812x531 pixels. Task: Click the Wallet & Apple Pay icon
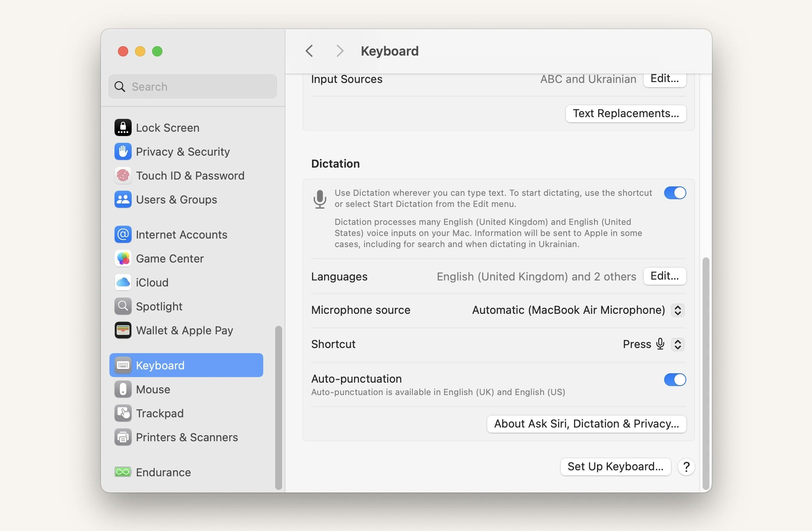point(123,330)
